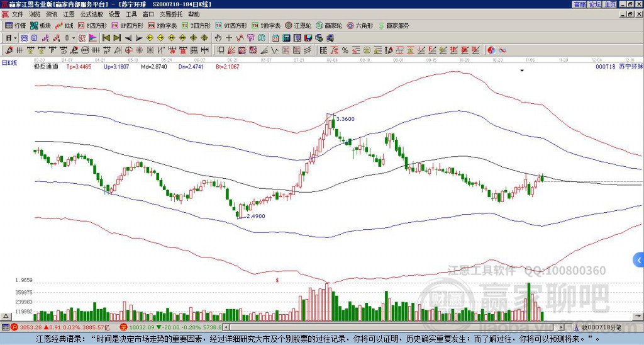The width and height of the screenshot is (644, 345).
Task: Click the save floppy disk icon
Action: point(308,38)
